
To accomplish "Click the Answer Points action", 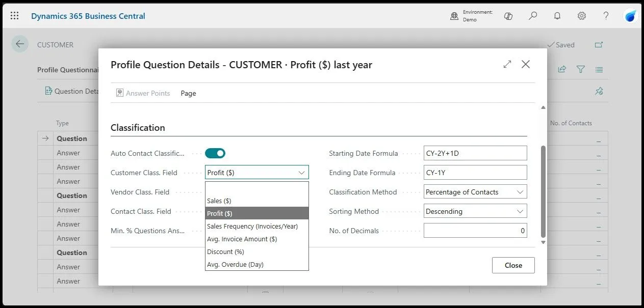I will click(143, 93).
